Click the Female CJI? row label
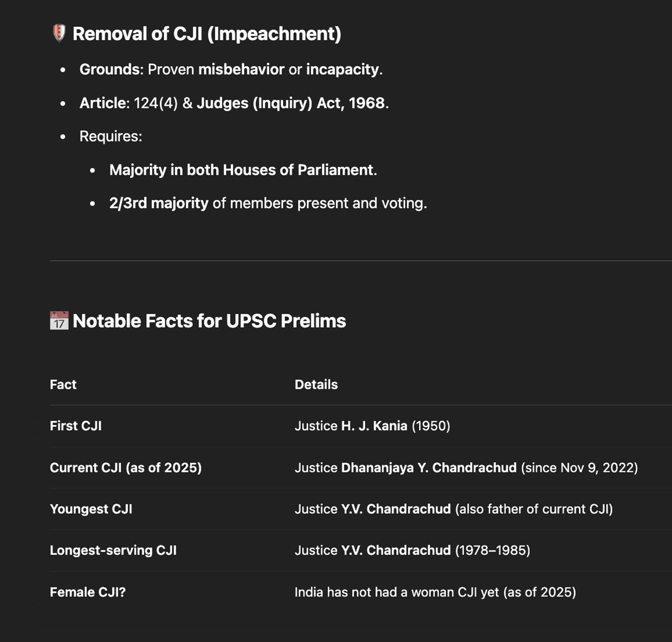The width and height of the screenshot is (672, 642). (x=88, y=592)
